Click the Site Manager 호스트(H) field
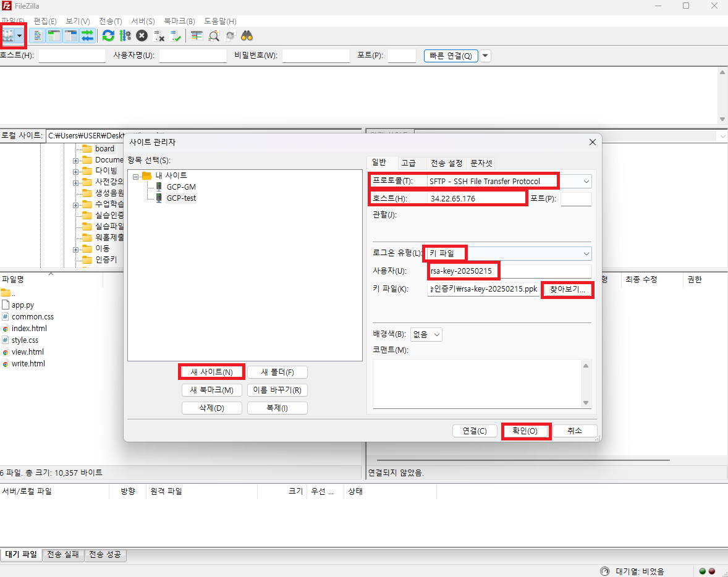Screen dimensions: 728x577 coord(477,199)
